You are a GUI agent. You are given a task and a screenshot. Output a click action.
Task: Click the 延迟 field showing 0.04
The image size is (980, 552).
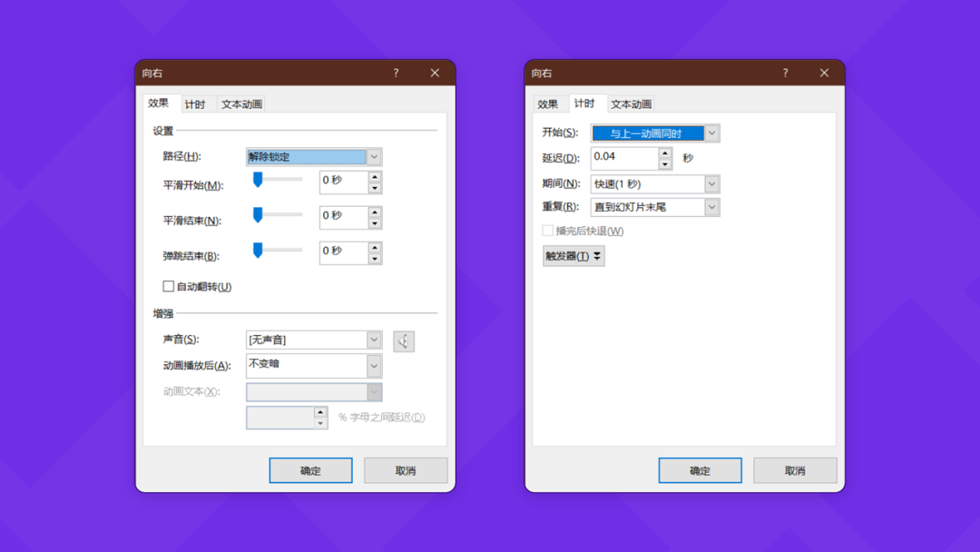tap(623, 158)
